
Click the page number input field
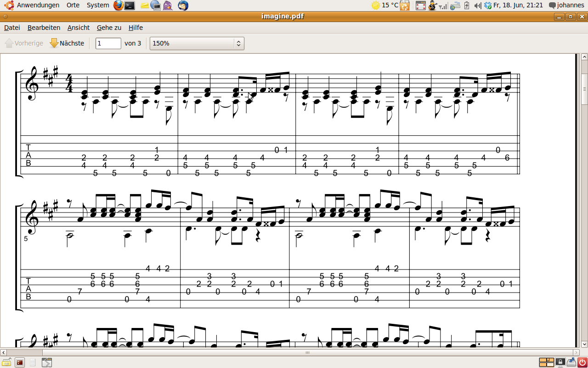(x=108, y=43)
